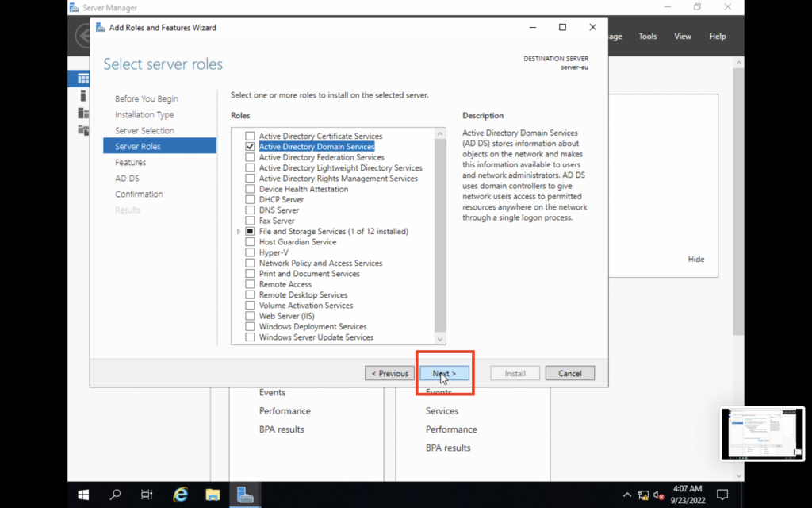Launch File Explorer from the taskbar
Viewport: 812px width, 508px height.
(213, 495)
